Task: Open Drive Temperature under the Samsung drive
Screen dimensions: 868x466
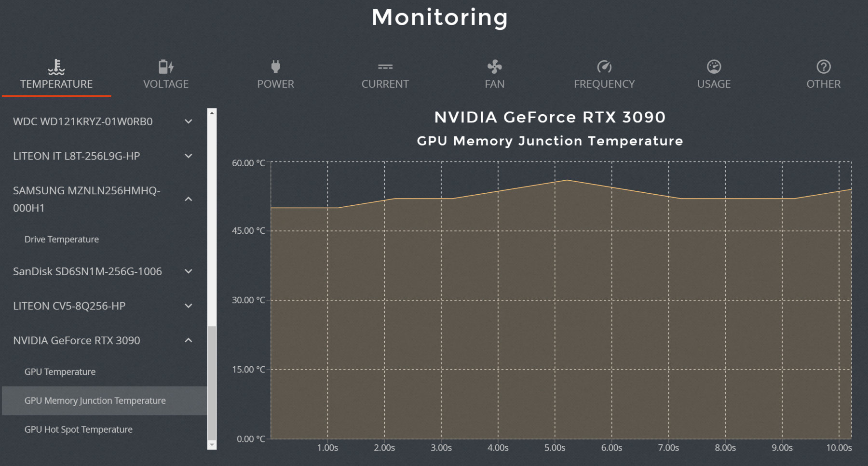Action: pos(62,240)
